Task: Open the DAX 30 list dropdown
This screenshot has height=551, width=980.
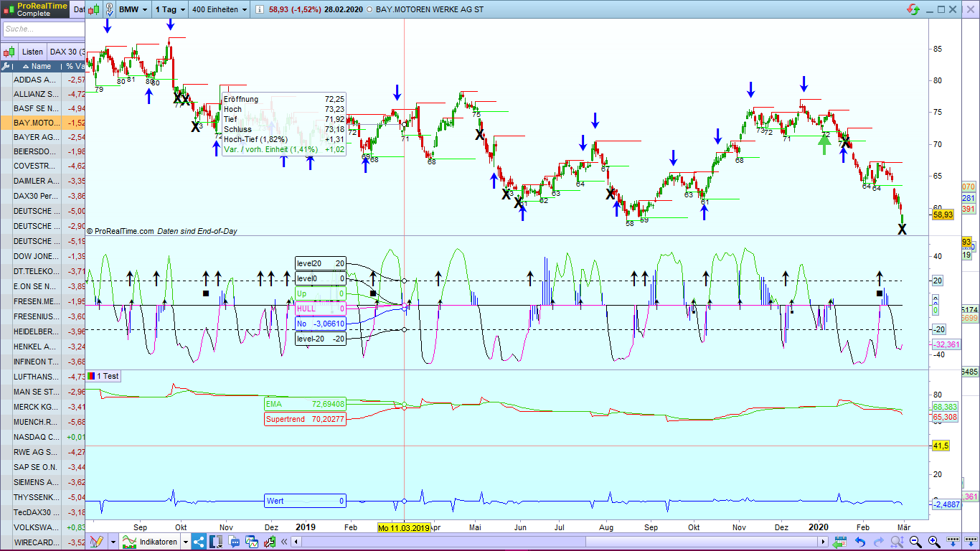Action: pos(67,52)
